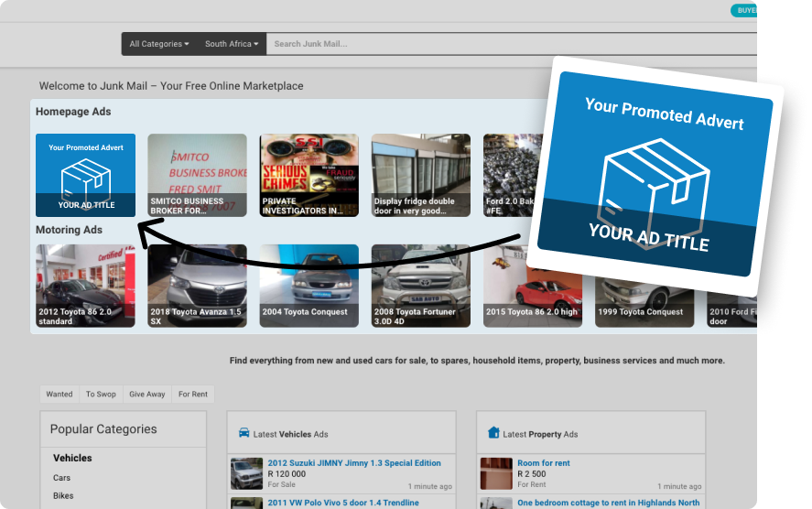Open the Your Promoted Advert homepage tile
Image resolution: width=812 pixels, height=509 pixels.
tap(85, 175)
